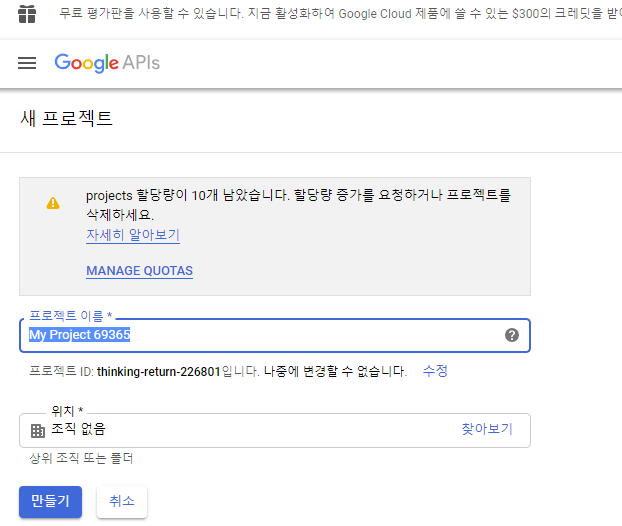622x526 pixels.
Task: Click the free trial banner text about $300 credit
Action: pyautogui.click(x=340, y=14)
